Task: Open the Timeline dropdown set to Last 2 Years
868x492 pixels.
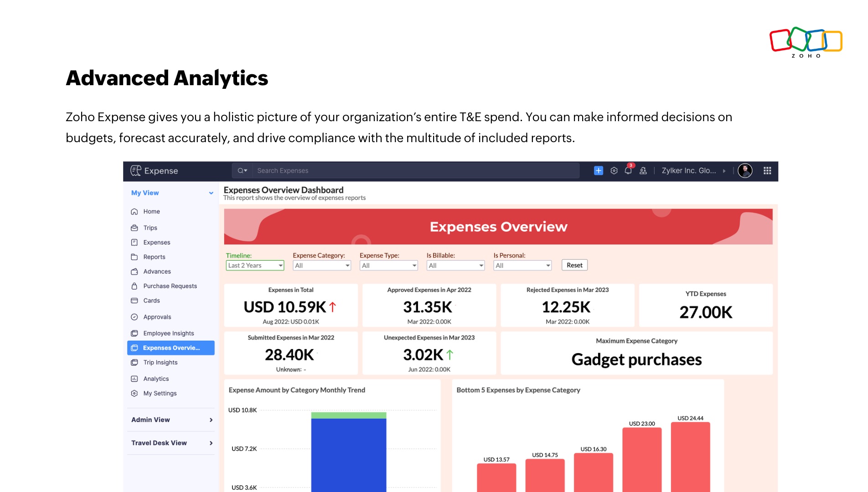Action: tap(255, 265)
